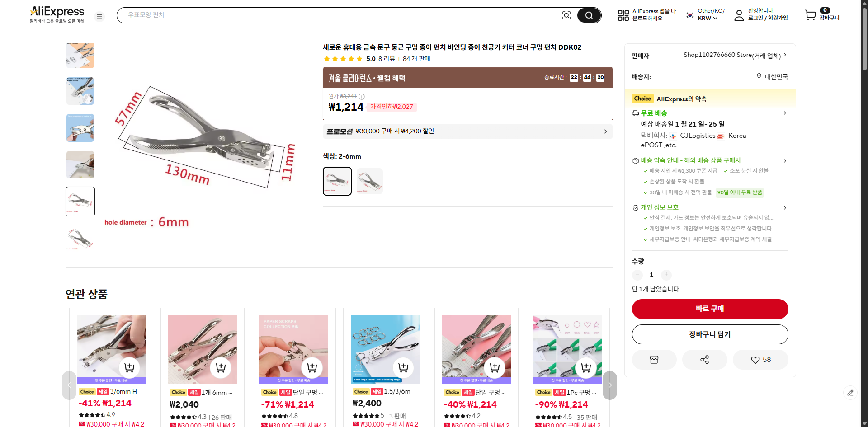Increase quantity with plus button
This screenshot has height=427, width=868.
click(666, 275)
